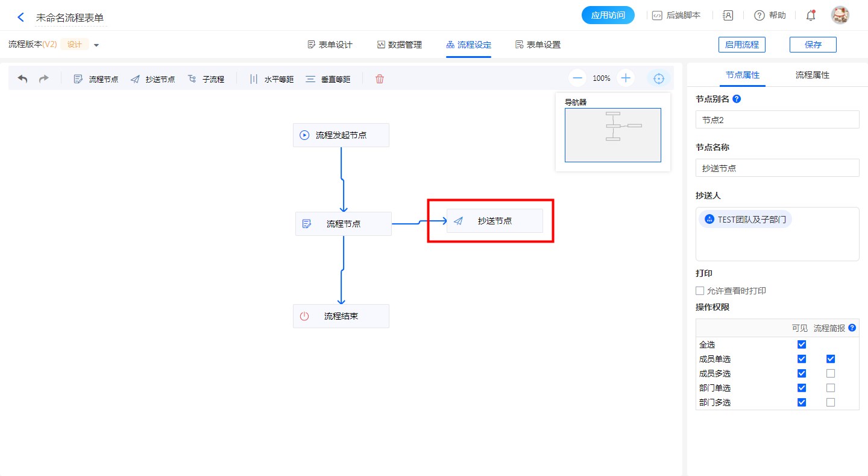This screenshot has width=868, height=476.
Task: Expand the 流程版本 dropdown arrow
Action: pos(96,45)
